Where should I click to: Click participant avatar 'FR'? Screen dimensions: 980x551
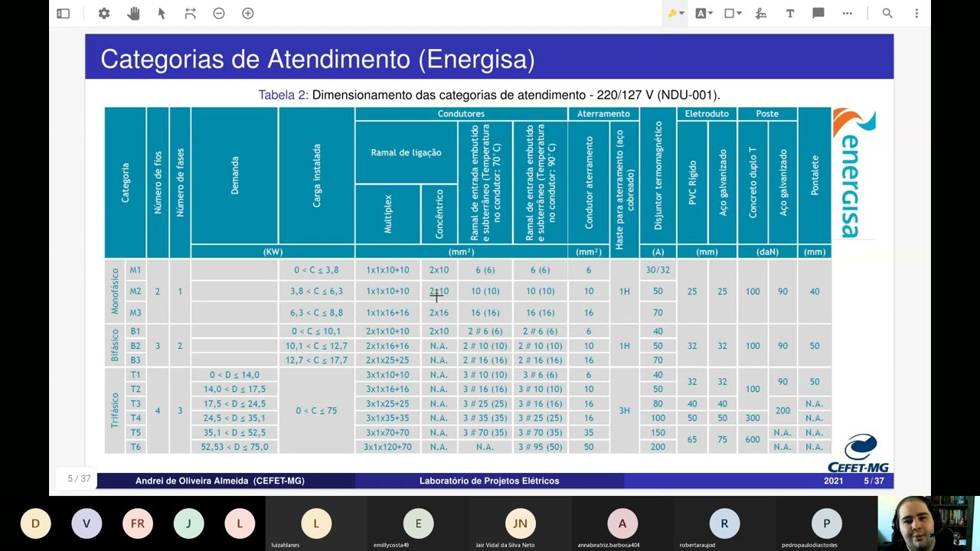138,523
